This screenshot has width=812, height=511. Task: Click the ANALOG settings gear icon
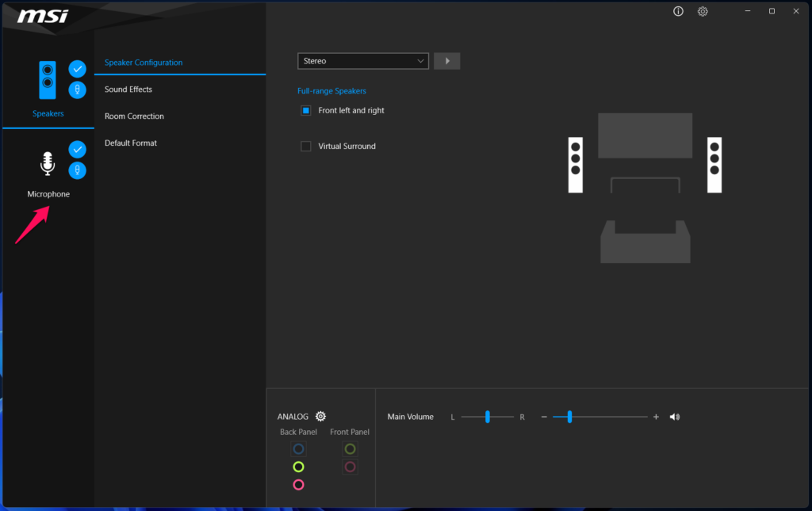(x=320, y=417)
